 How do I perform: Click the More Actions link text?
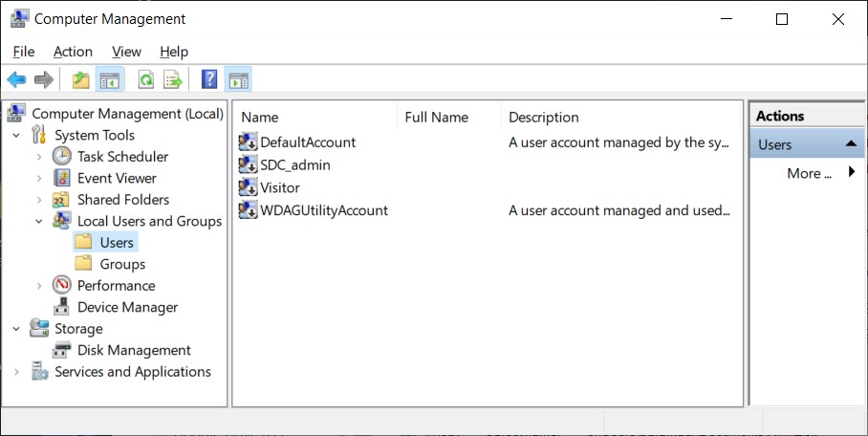point(810,173)
